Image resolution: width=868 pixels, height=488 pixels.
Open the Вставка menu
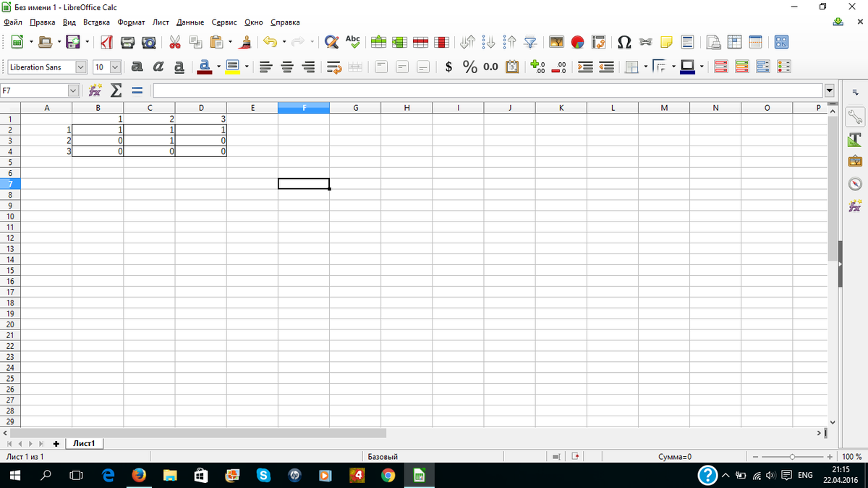[96, 22]
